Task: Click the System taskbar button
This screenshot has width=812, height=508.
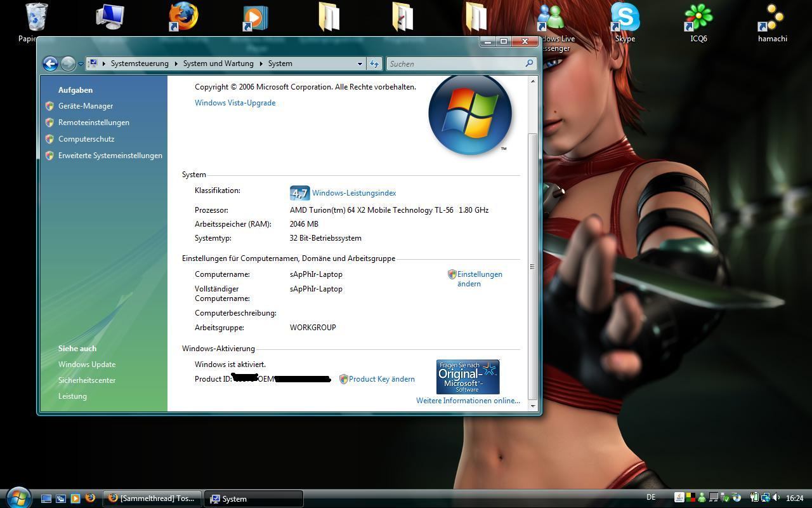Action: (x=254, y=498)
